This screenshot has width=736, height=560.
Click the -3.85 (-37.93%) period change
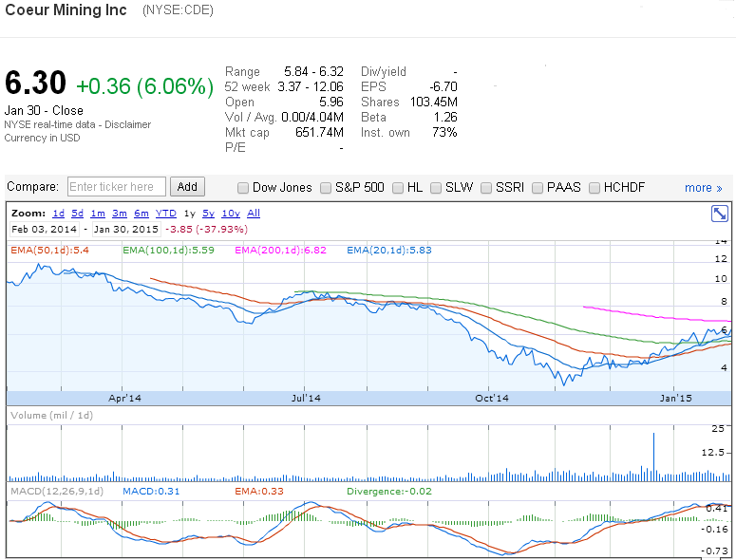point(206,230)
